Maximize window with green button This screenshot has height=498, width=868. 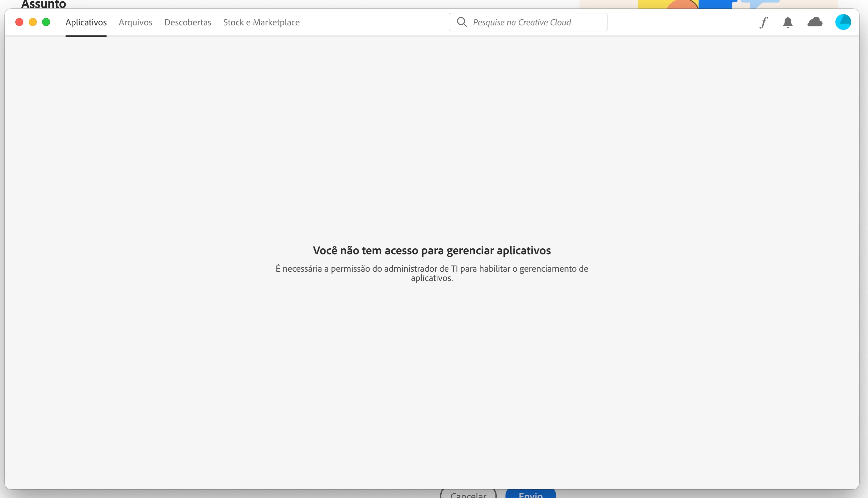(x=46, y=22)
